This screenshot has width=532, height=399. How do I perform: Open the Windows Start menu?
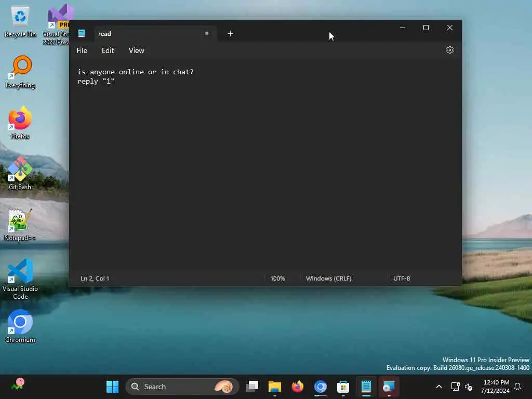coord(112,387)
